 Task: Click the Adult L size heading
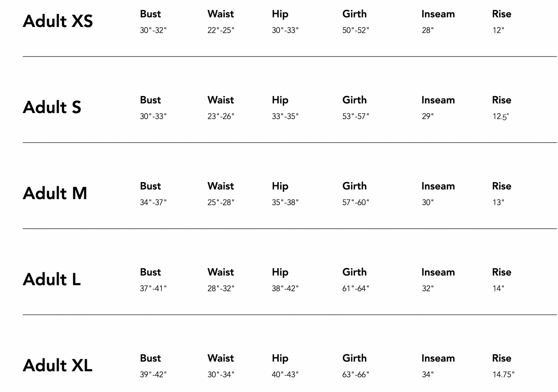[52, 279]
